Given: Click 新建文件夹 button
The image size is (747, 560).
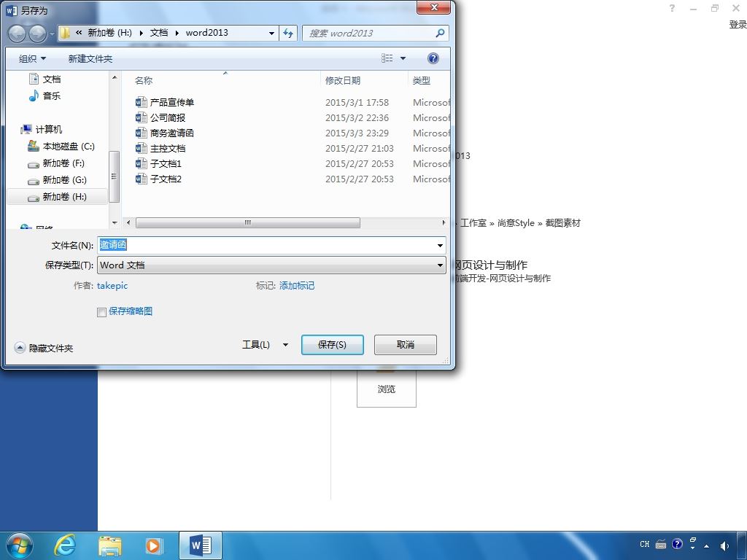Looking at the screenshot, I should pos(90,58).
